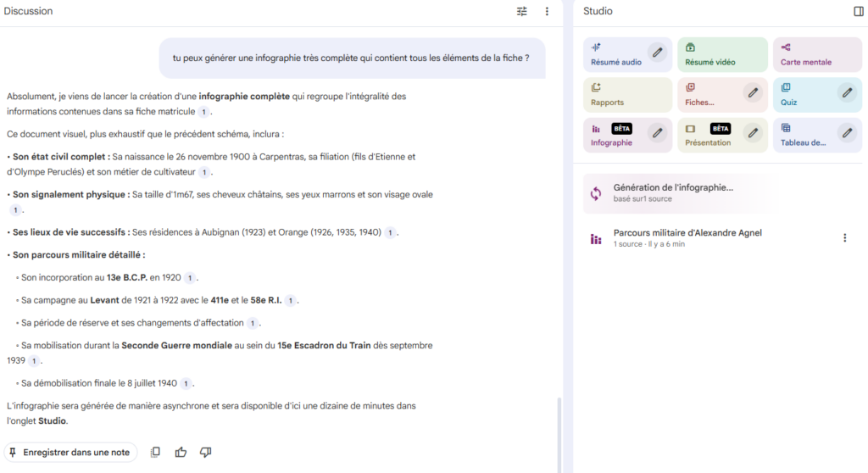
Task: Customize Fiches with pencil icon
Action: [x=752, y=92]
